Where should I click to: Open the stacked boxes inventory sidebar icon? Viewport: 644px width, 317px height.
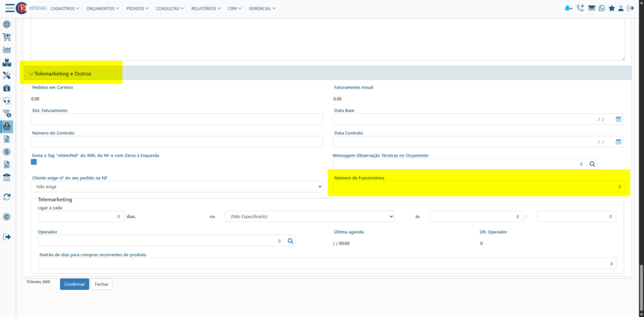tap(6, 62)
